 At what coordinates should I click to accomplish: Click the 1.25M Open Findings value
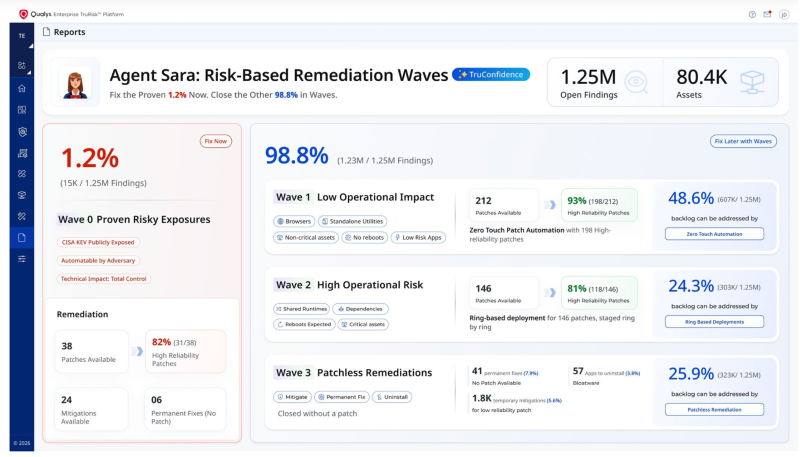(588, 78)
